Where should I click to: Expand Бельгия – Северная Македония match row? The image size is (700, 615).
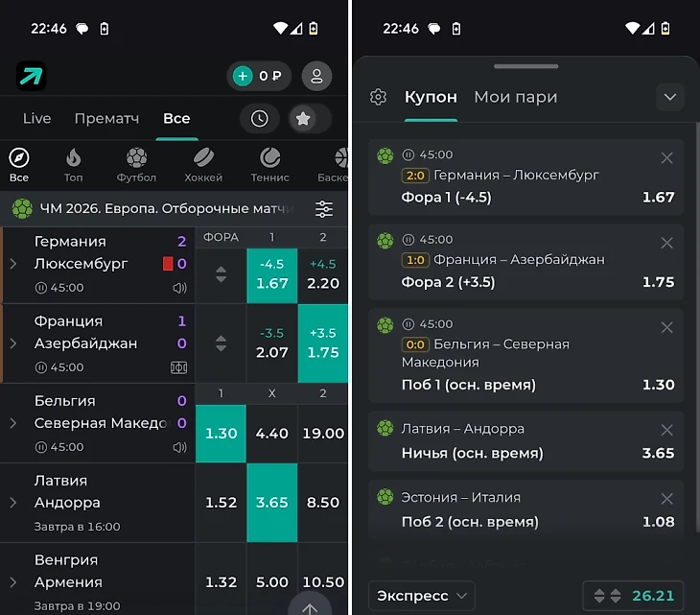coord(13,423)
